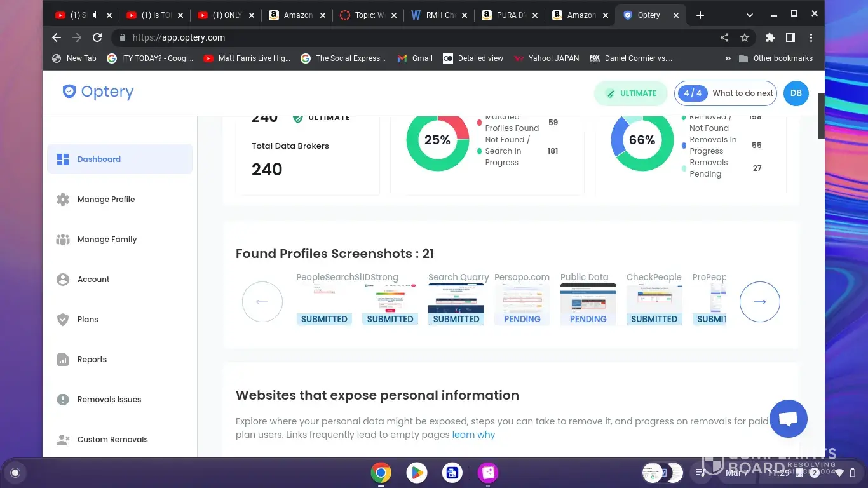Screen dimensions: 868x488
Task: Click the page vertical scrollbar
Action: pos(821,116)
